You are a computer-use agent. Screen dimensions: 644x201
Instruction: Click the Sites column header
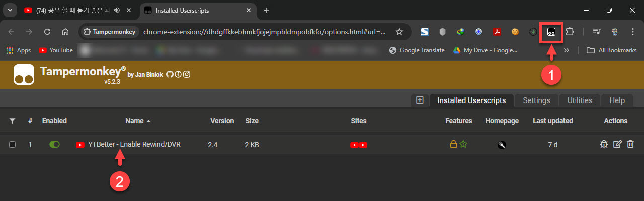359,121
